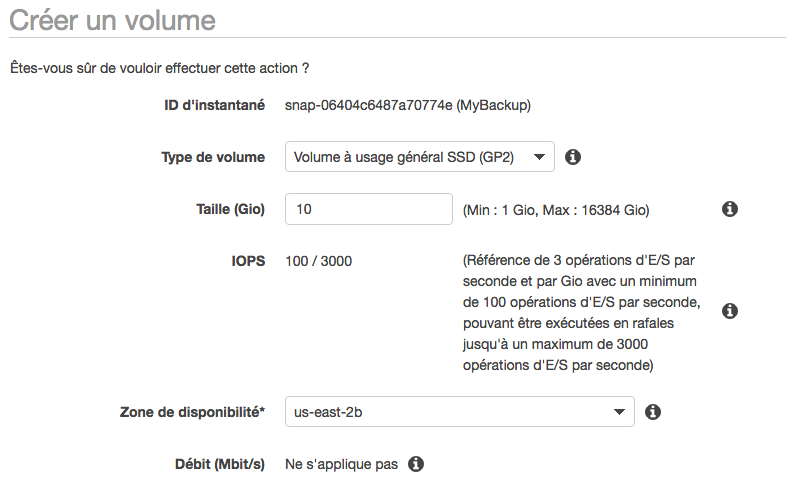
Task: Click the info icon beside Type de volume
Action: point(573,157)
